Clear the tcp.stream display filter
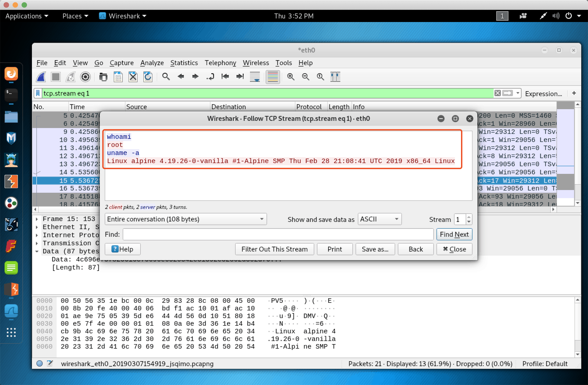This screenshot has width=588, height=385. 497,93
